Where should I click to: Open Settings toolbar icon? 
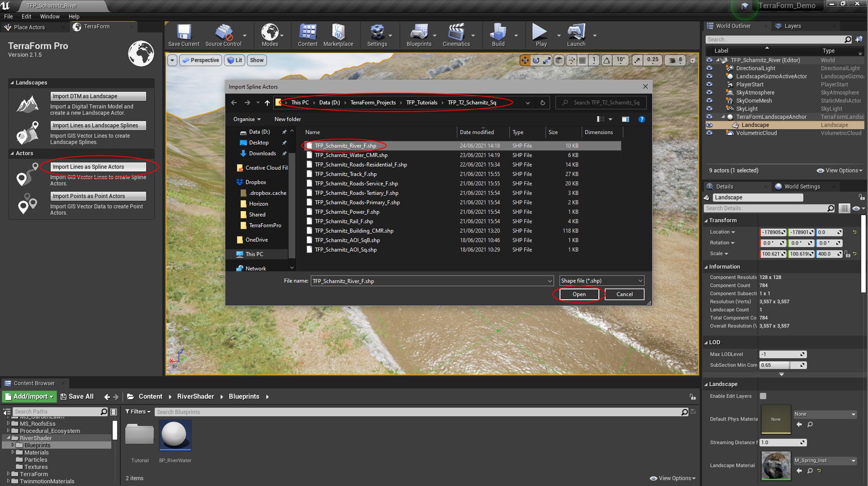pos(377,35)
